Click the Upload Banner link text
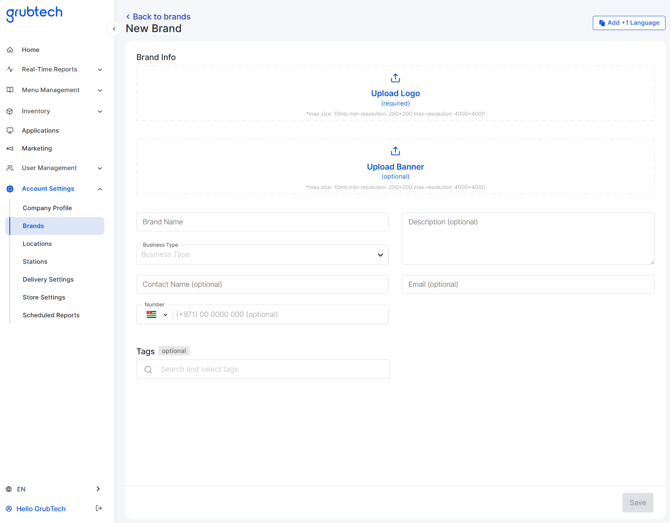This screenshot has height=523, width=670. point(395,167)
